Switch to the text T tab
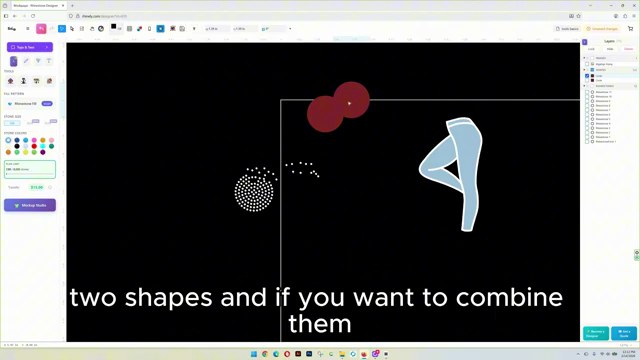The width and height of the screenshot is (640, 360). coord(49,61)
